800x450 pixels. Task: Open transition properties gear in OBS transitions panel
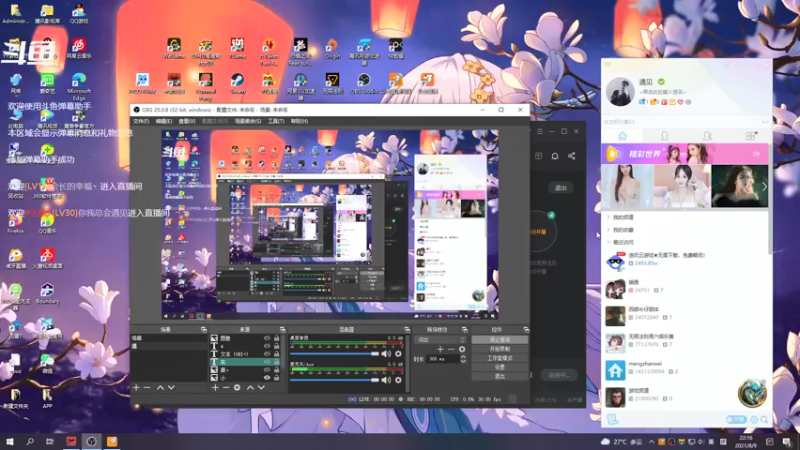(x=462, y=349)
